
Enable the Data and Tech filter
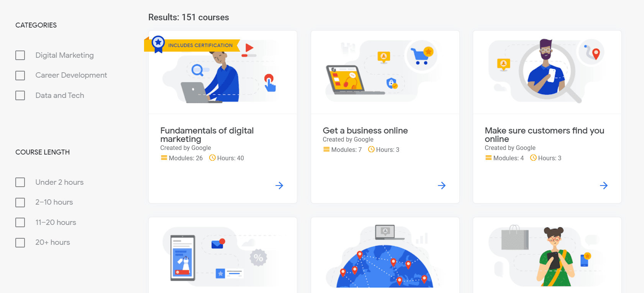click(x=20, y=95)
